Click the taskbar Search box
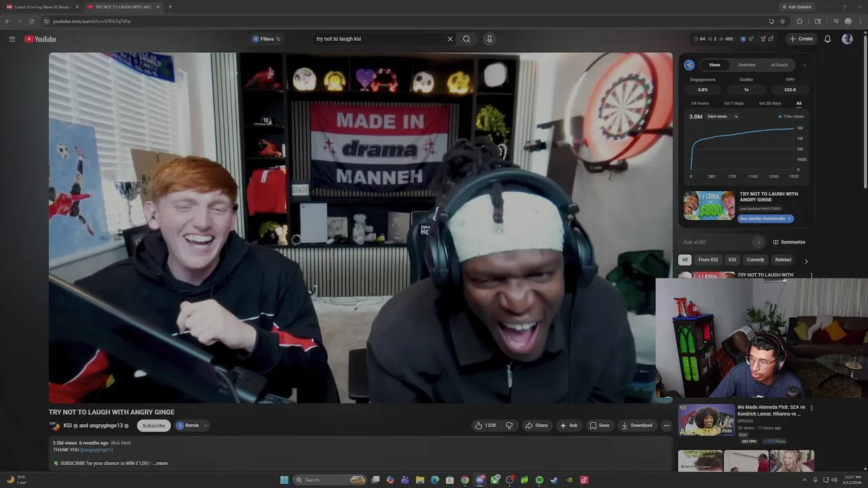This screenshot has width=868, height=488. pyautogui.click(x=330, y=480)
